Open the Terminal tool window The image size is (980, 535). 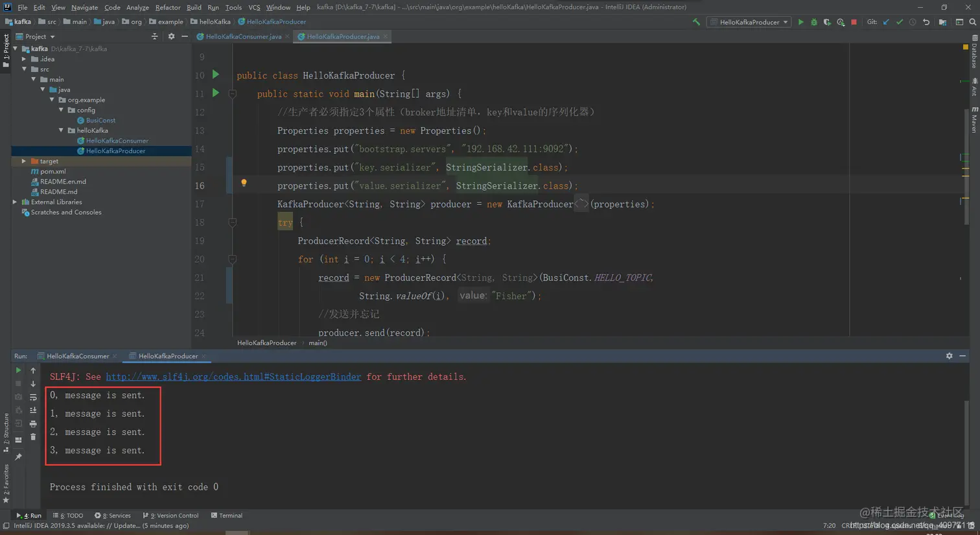click(x=227, y=516)
